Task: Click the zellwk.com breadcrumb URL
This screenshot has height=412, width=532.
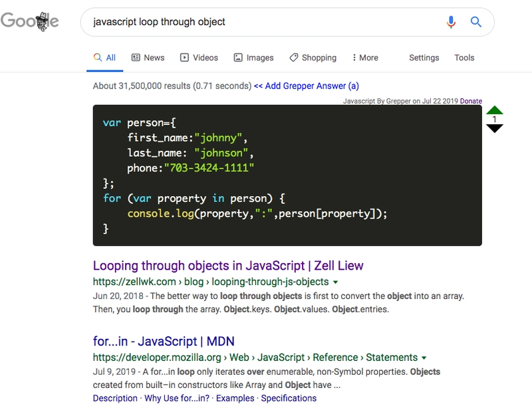Action: point(211,282)
